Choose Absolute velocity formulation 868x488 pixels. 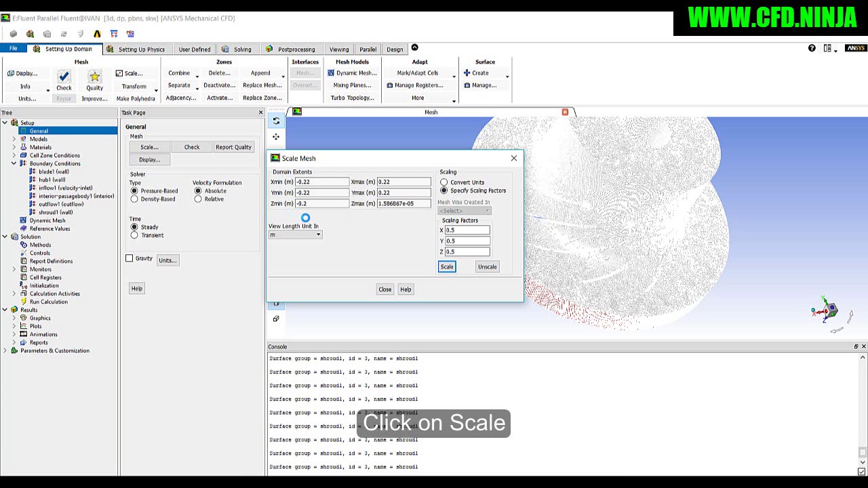[x=198, y=191]
